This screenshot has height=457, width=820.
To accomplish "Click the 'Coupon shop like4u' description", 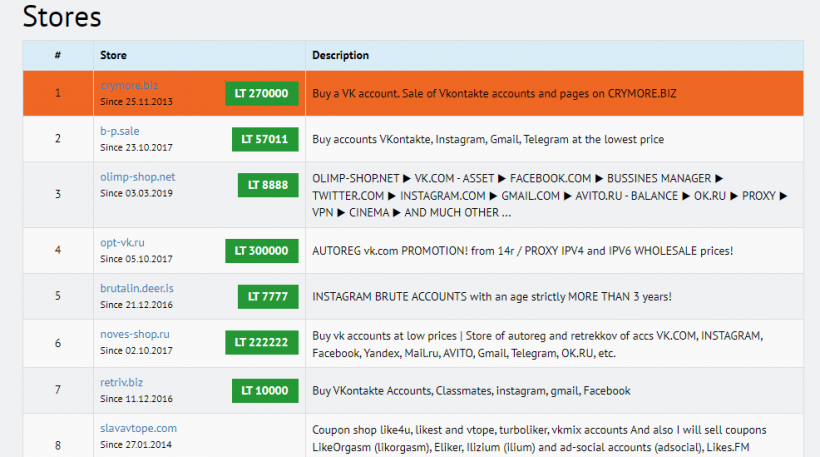I will pyautogui.click(x=539, y=438).
